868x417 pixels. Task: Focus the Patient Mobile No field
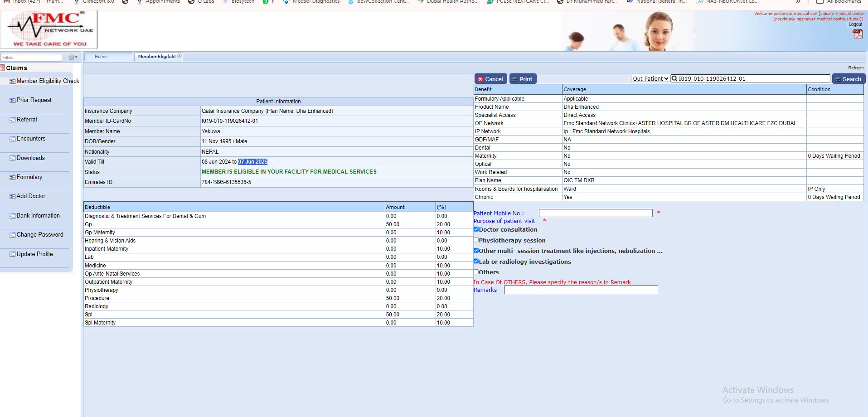[x=595, y=213]
